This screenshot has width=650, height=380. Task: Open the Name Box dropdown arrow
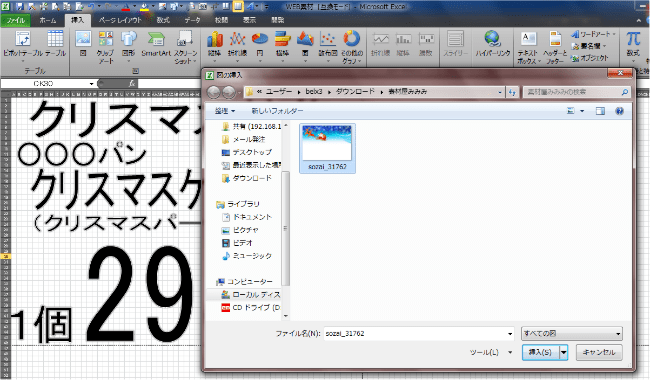pos(92,84)
